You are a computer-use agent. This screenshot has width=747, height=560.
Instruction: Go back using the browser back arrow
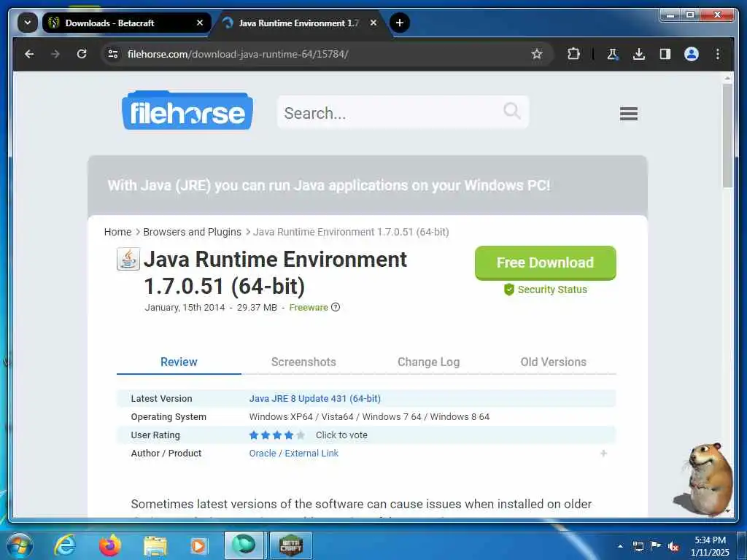[x=29, y=54]
